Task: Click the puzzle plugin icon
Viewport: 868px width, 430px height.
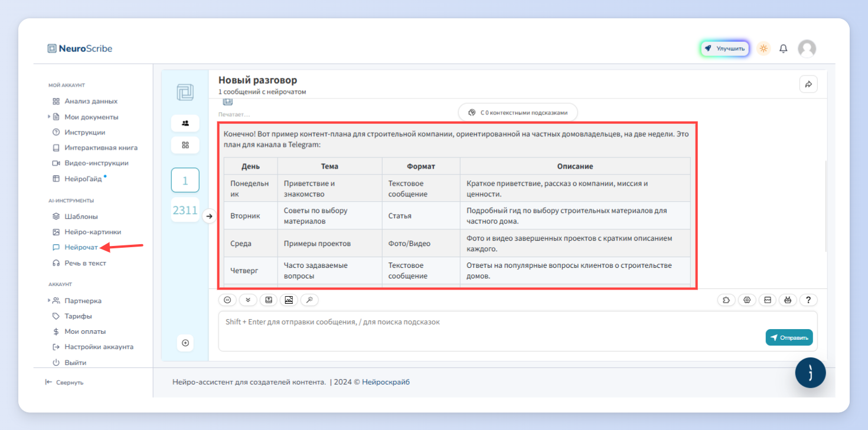Action: (726, 300)
